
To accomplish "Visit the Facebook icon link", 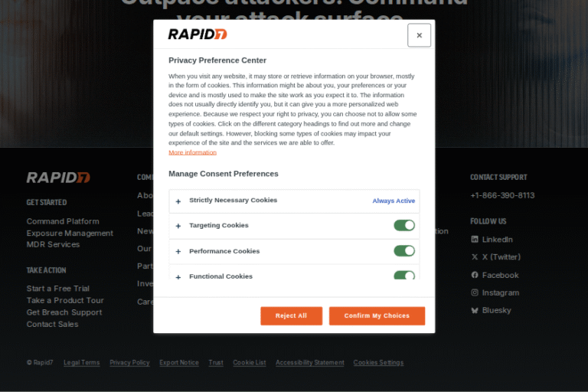I will (475, 275).
